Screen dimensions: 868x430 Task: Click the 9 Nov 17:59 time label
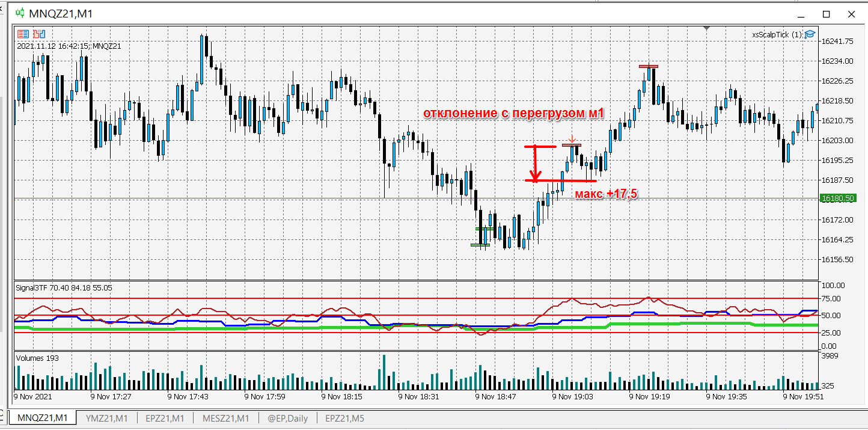coord(265,397)
